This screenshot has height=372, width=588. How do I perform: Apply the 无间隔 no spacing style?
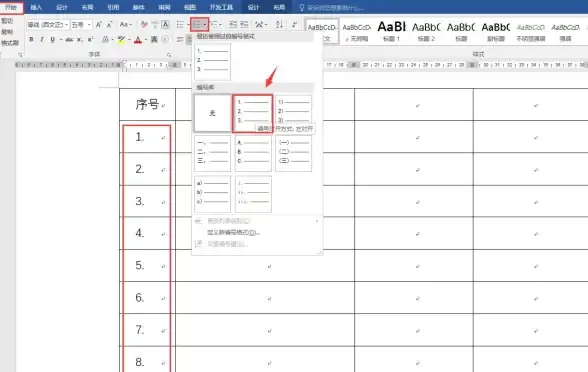357,31
